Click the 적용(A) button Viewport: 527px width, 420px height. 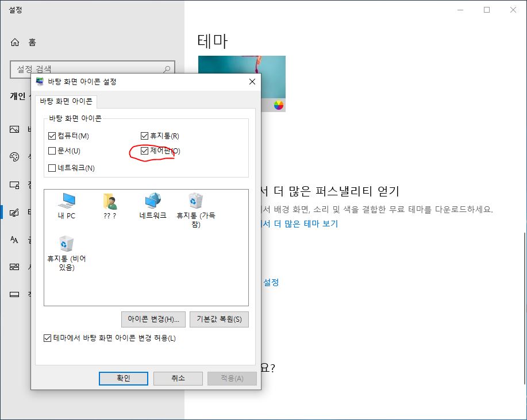click(x=232, y=378)
